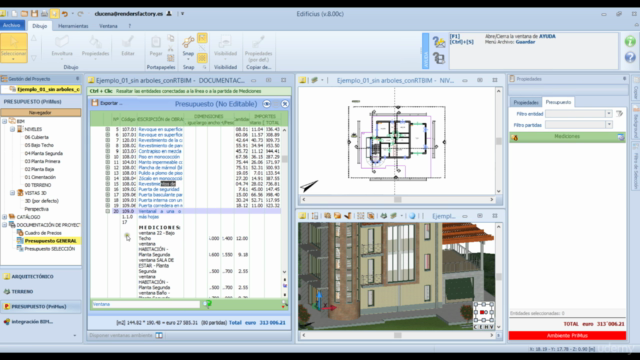Image resolution: width=640 pixels, height=360 pixels.
Task: Click the print icon in quick access toolbar
Action: (44, 13)
